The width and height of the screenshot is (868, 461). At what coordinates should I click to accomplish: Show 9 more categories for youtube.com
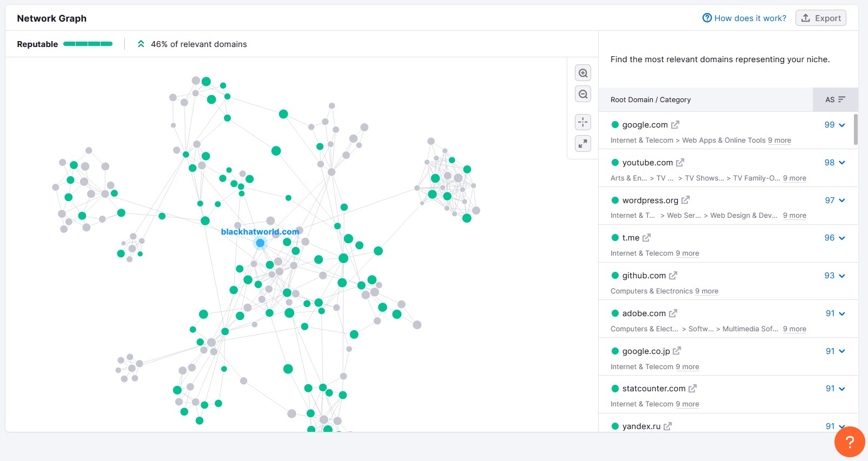(x=794, y=178)
